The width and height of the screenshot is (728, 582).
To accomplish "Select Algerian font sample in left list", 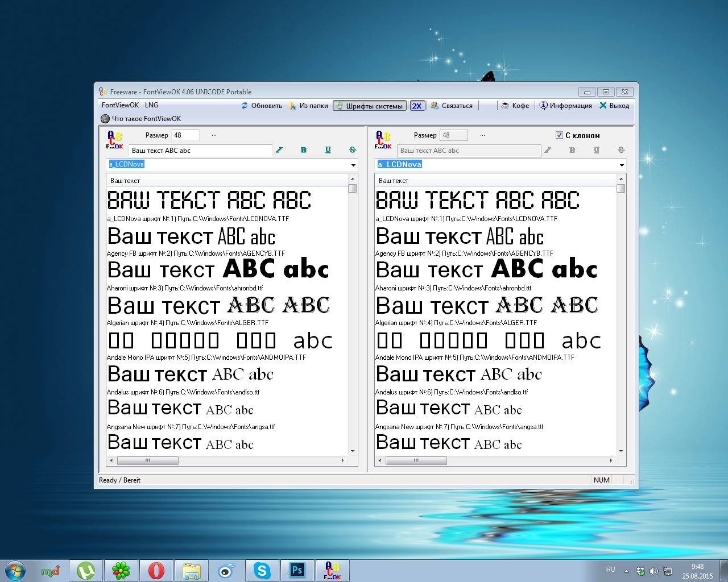I will pos(218,306).
